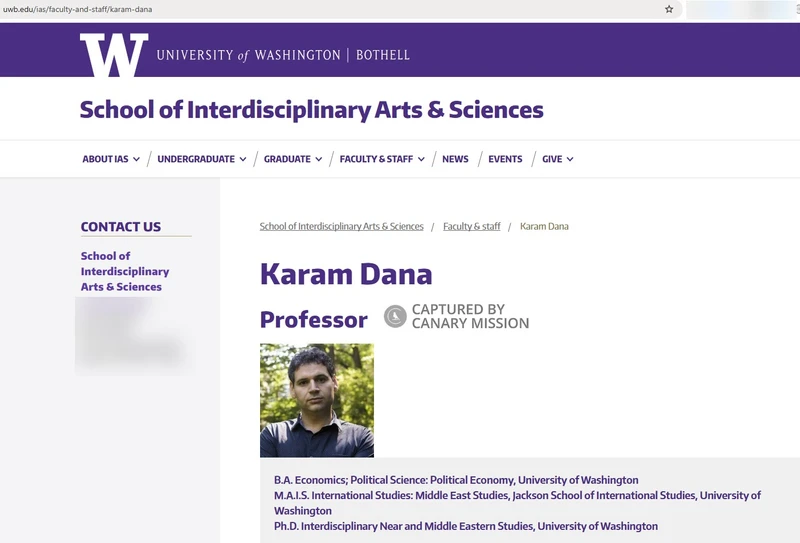Open the Events menu item
The width and height of the screenshot is (800, 543).
(x=505, y=159)
